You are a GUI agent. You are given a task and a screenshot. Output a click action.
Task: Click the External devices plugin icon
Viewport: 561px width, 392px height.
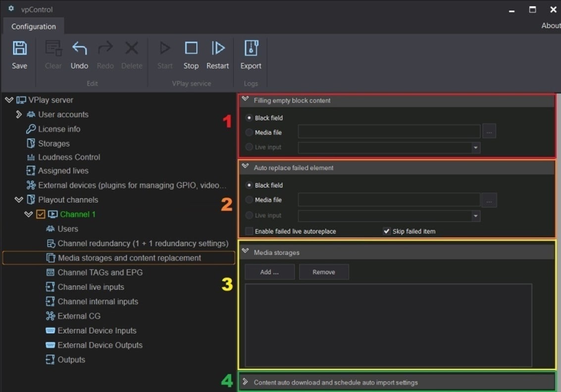click(x=31, y=185)
